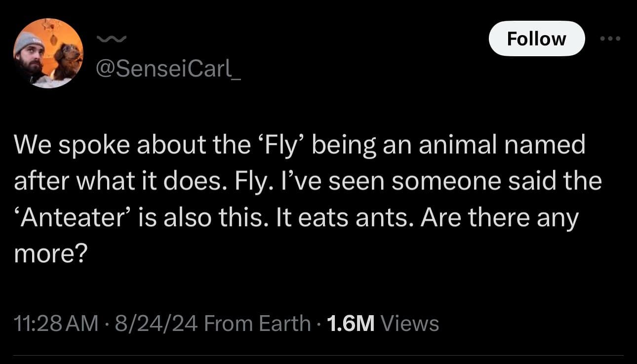Open the circular profile avatar
Viewport: 637px width, 364px height.
[48, 53]
